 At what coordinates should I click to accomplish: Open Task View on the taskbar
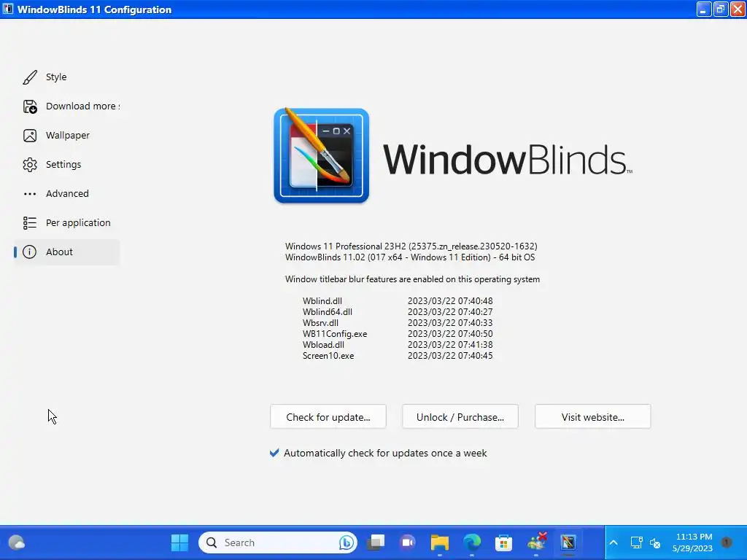point(376,542)
